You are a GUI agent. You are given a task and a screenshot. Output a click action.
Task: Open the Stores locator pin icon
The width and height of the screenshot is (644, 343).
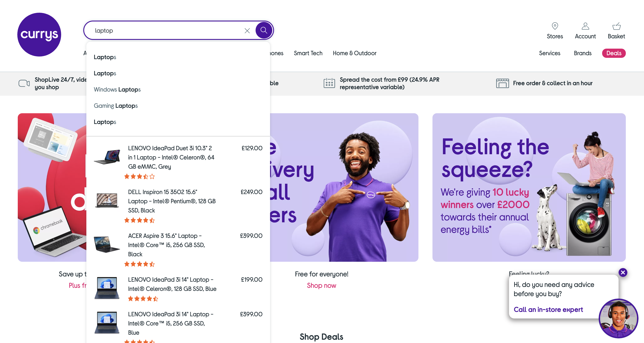click(555, 26)
